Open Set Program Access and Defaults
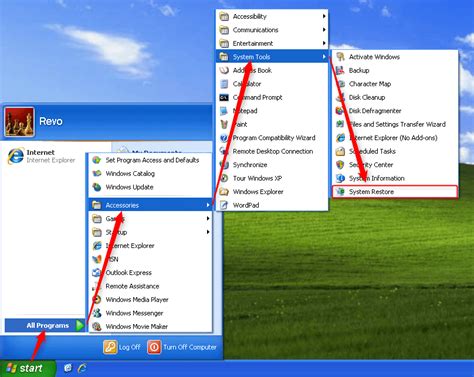Image resolution: width=474 pixels, height=377 pixels. tap(150, 160)
